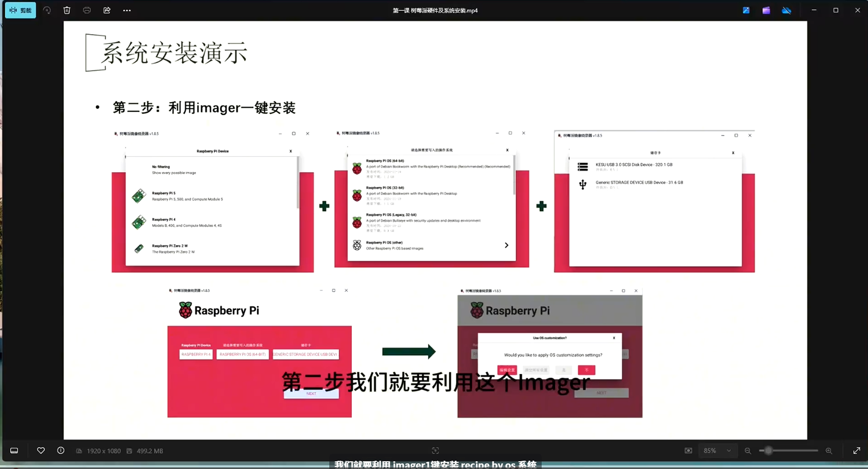Open the share icon
Image resolution: width=868 pixels, height=469 pixels.
coord(107,10)
